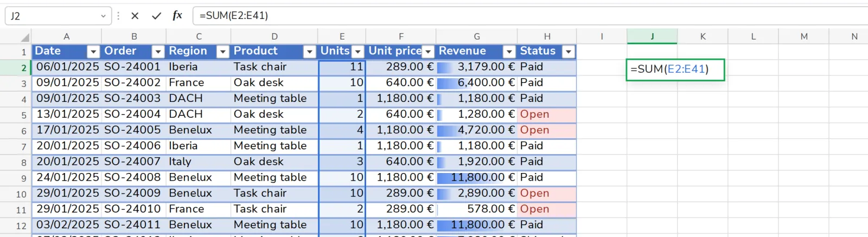This screenshot has width=868, height=237.
Task: Select row 9 header
Action: [x=16, y=178]
